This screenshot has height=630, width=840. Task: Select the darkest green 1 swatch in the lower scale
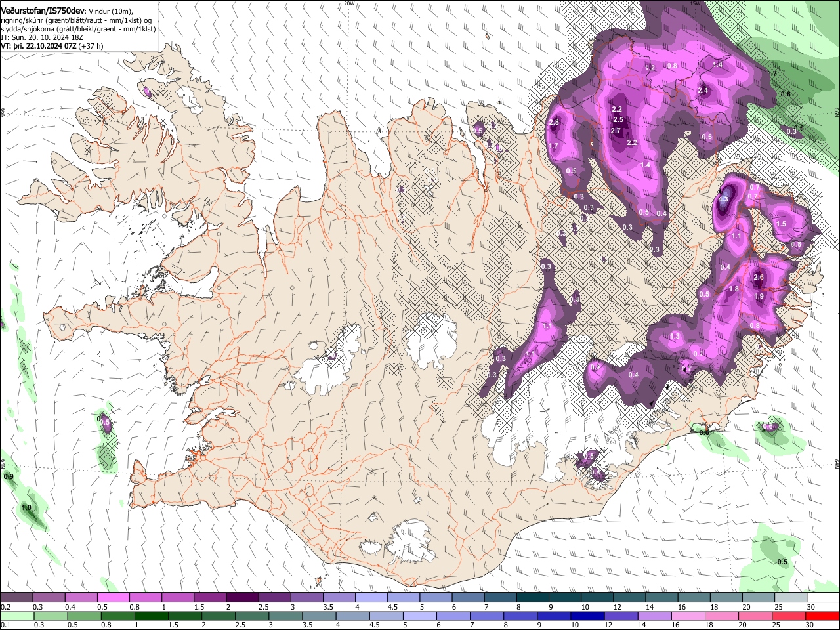[x=152, y=616]
